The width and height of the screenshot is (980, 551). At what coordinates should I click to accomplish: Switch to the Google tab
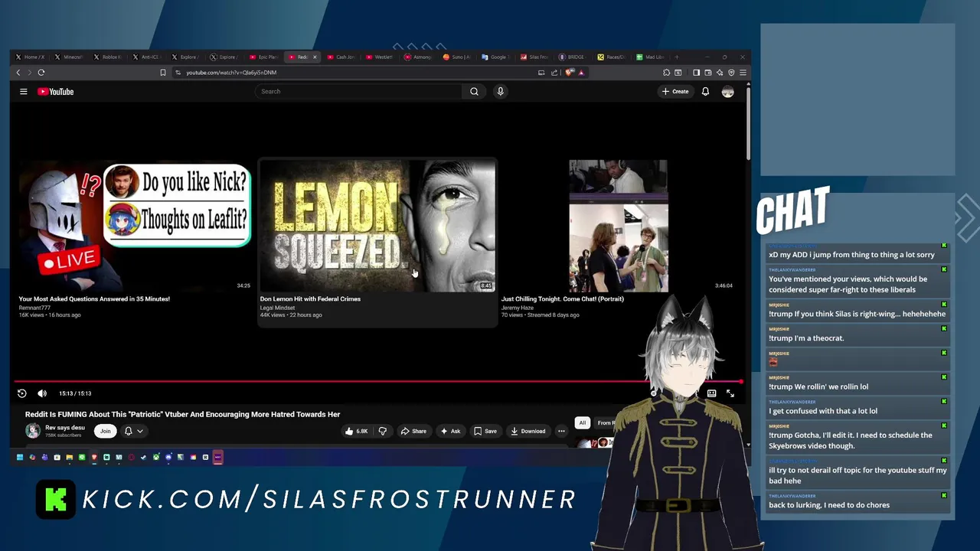495,57
